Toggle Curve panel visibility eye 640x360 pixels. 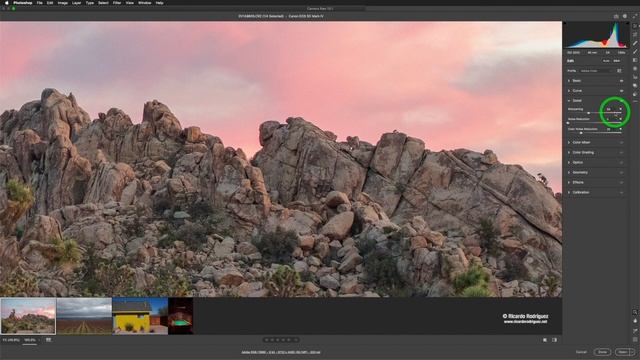tap(622, 91)
